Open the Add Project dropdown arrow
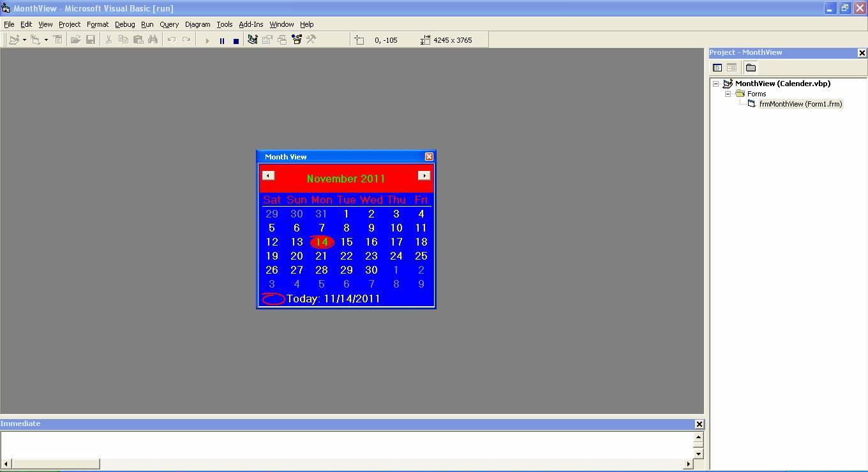The width and height of the screenshot is (868, 472). [x=24, y=40]
